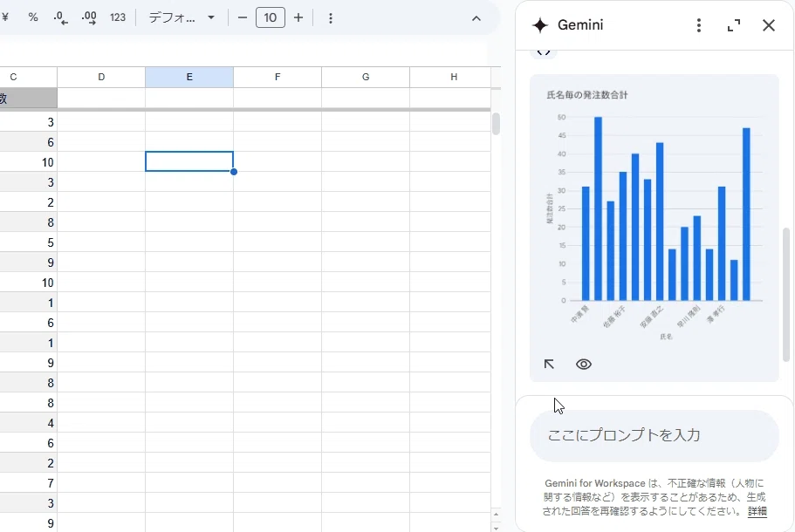Click the selected cell's blue fill handle
This screenshot has width=795, height=532.
[234, 172]
